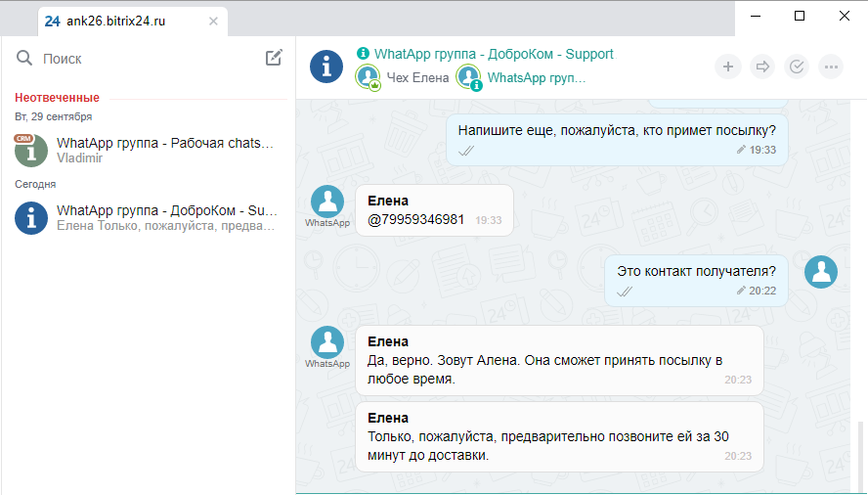Click the @79959346981 mention
868x495 pixels.
[x=415, y=220]
